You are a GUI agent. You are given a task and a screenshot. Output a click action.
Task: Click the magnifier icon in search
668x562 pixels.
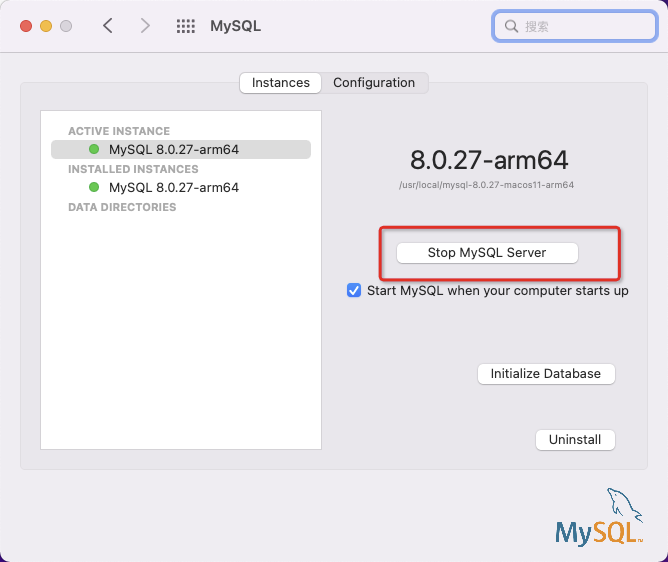(x=511, y=26)
